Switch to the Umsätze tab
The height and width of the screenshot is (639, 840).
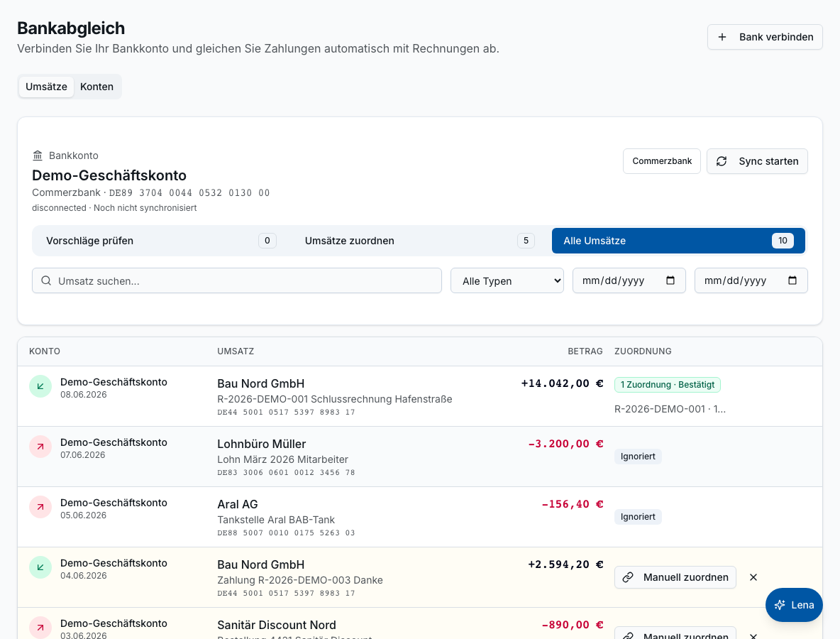[x=47, y=87]
